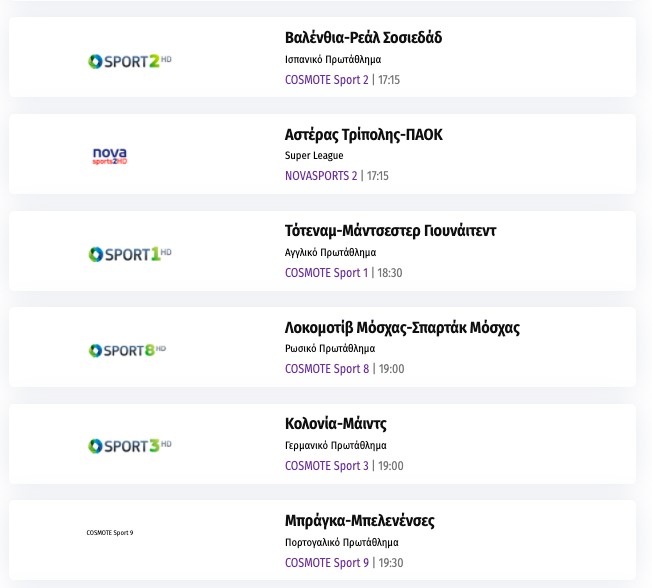Click the COSMOTE Sport 2 HD logo

coord(130,61)
